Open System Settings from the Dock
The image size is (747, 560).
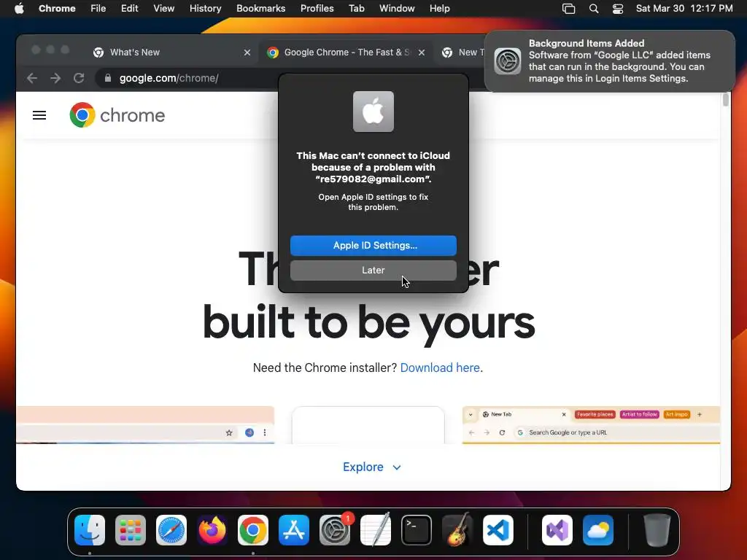pyautogui.click(x=334, y=530)
